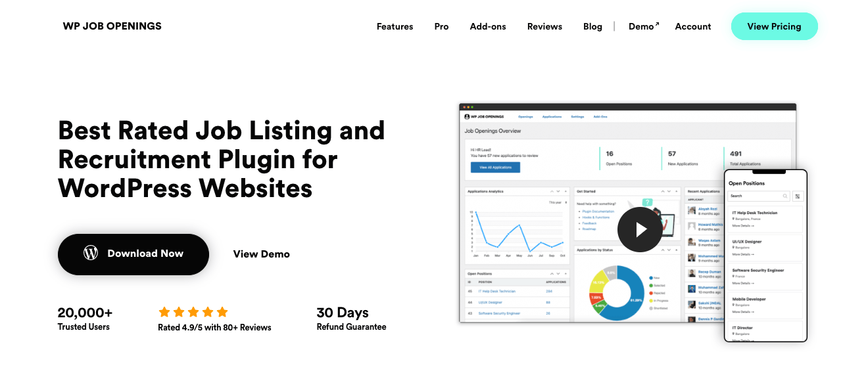Play the dashboard demo video

640,229
